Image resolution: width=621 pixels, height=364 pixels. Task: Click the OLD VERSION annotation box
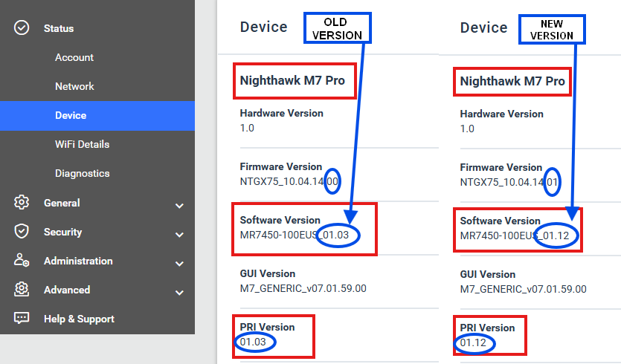pos(337,29)
